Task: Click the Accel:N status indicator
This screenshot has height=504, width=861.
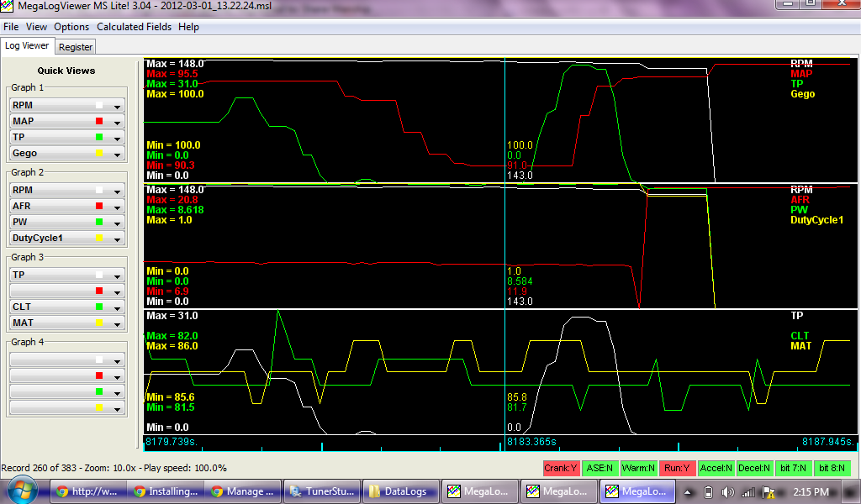Action: tap(716, 468)
